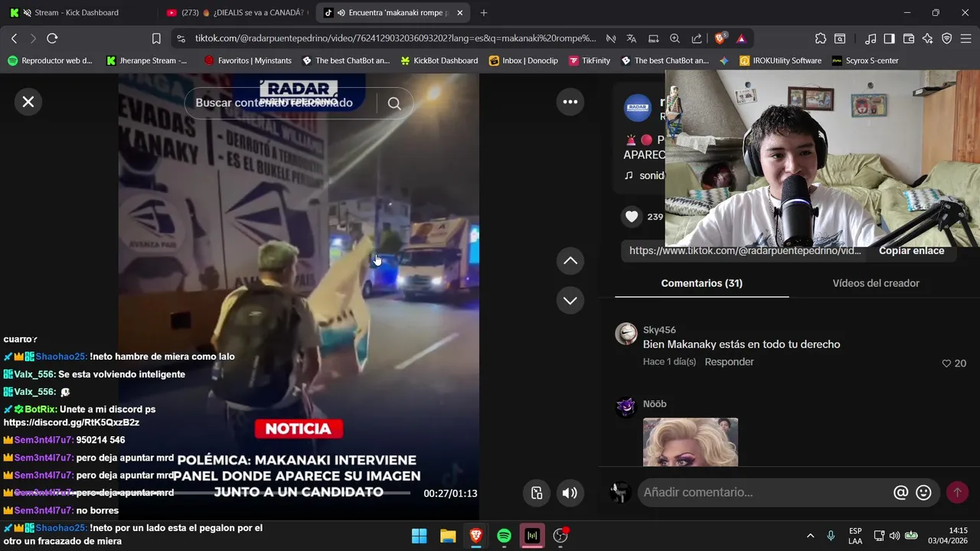Open 'ESP LAA' keyboard language selector
This screenshot has height=551, width=980.
855,536
